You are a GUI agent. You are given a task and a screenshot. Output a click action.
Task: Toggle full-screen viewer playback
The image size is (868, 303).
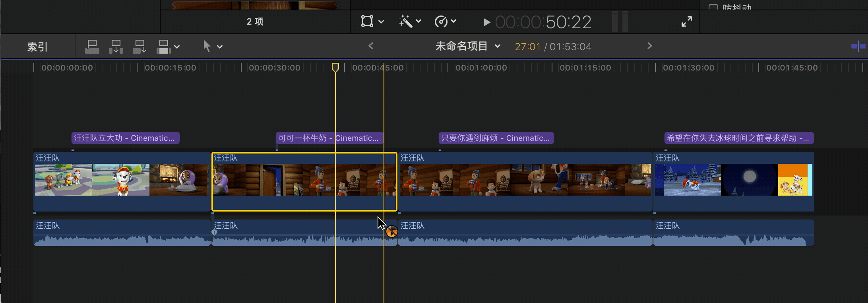(687, 21)
